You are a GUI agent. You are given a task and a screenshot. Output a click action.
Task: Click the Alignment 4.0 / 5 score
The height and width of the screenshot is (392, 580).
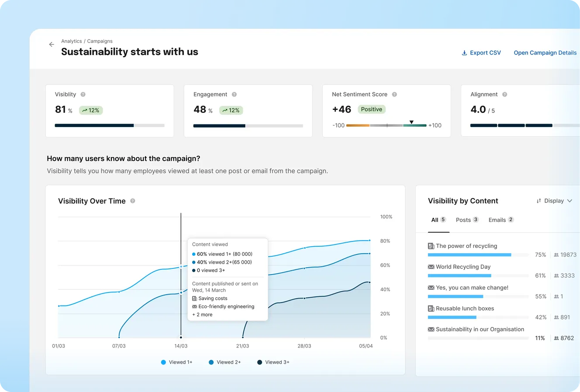[483, 110]
